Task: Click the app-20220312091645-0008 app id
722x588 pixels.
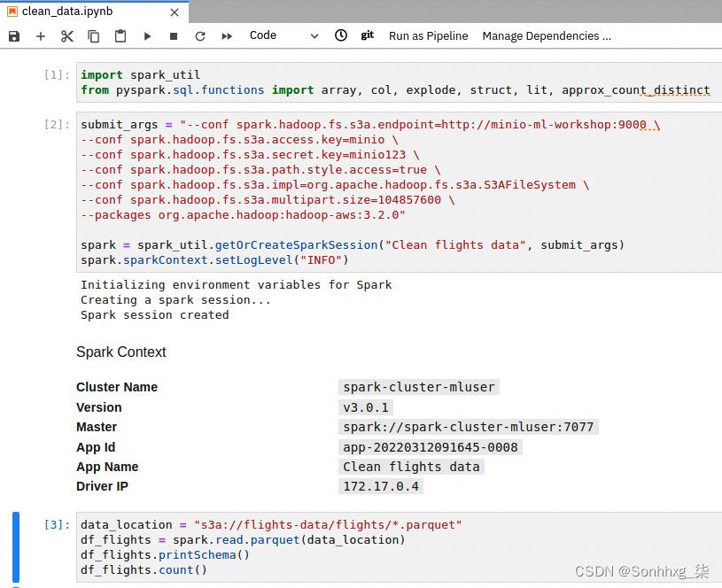Action: (x=430, y=447)
